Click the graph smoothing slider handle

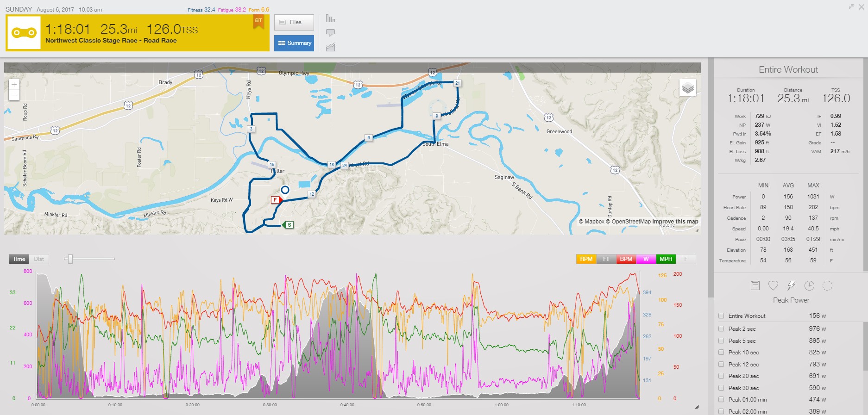tap(70, 259)
